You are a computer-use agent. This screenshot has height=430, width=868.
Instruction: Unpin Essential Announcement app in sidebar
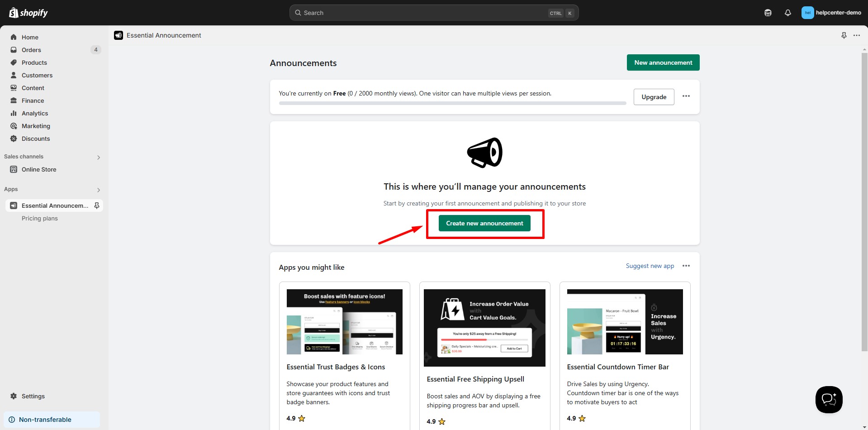[97, 205]
